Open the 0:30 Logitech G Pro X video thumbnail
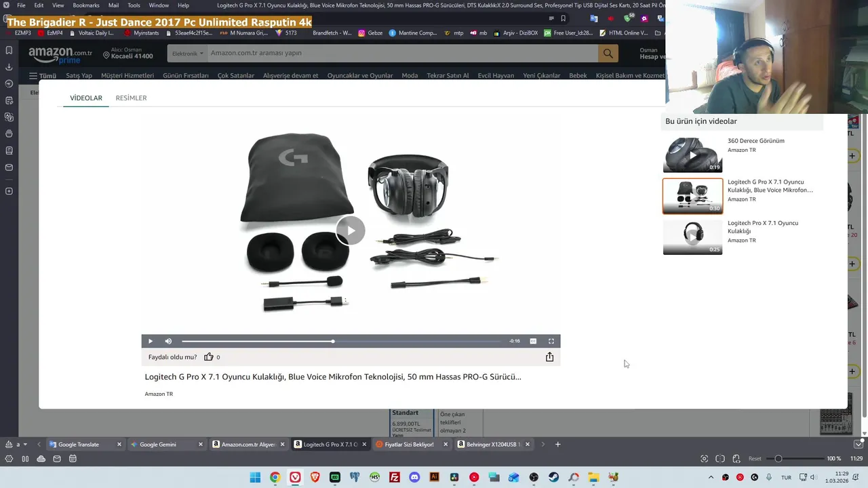Viewport: 868px width, 488px height. [x=692, y=196]
